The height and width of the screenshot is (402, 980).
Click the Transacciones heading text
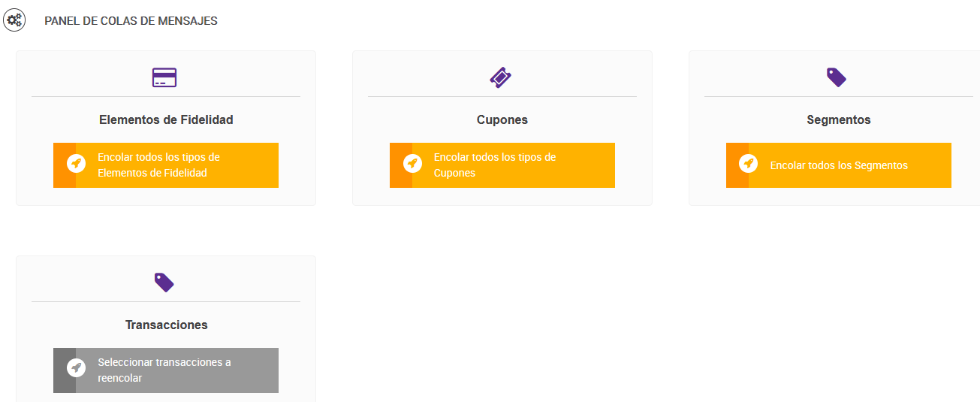166,325
